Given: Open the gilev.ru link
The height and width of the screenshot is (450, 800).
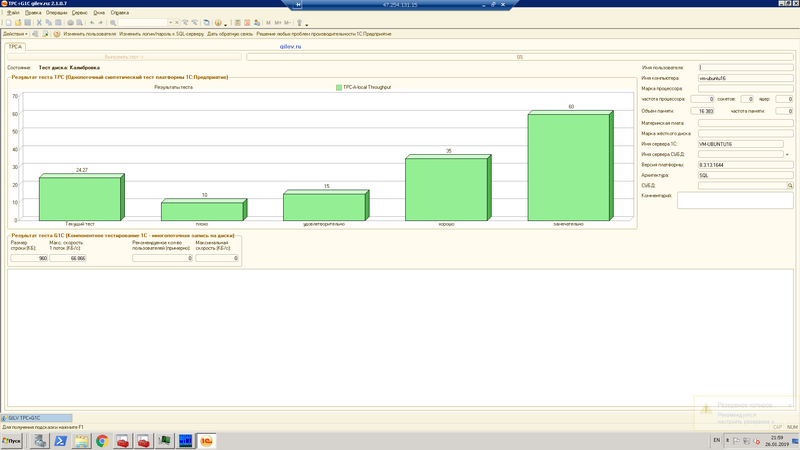Looking at the screenshot, I should [290, 46].
